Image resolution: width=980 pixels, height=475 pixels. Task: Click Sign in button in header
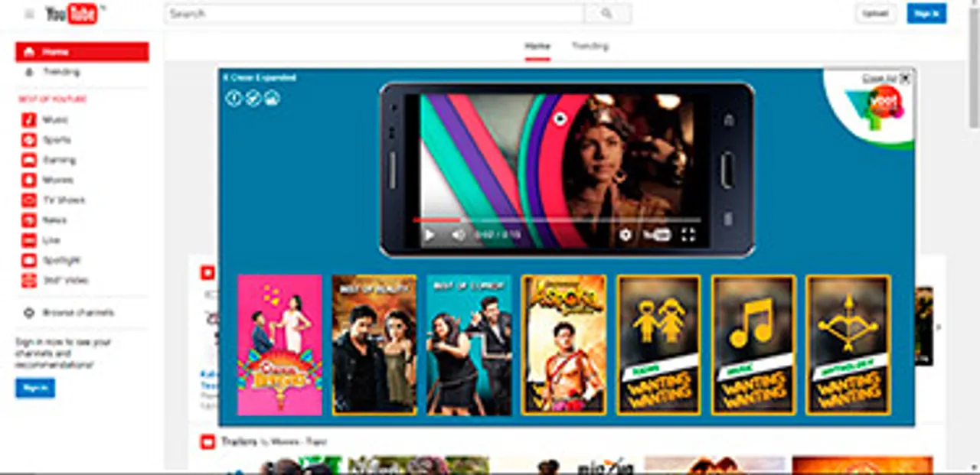coord(926,14)
